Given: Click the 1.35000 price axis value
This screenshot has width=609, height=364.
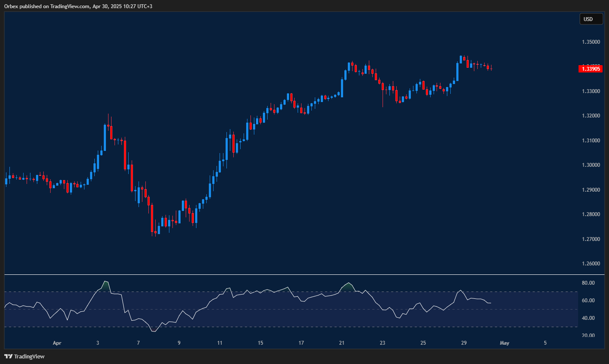Looking at the screenshot, I should click(590, 42).
